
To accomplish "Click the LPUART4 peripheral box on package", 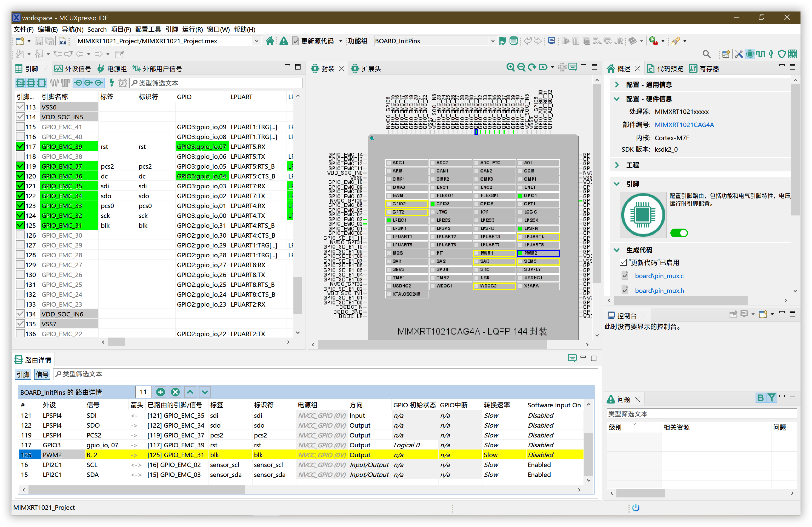I will [x=538, y=237].
